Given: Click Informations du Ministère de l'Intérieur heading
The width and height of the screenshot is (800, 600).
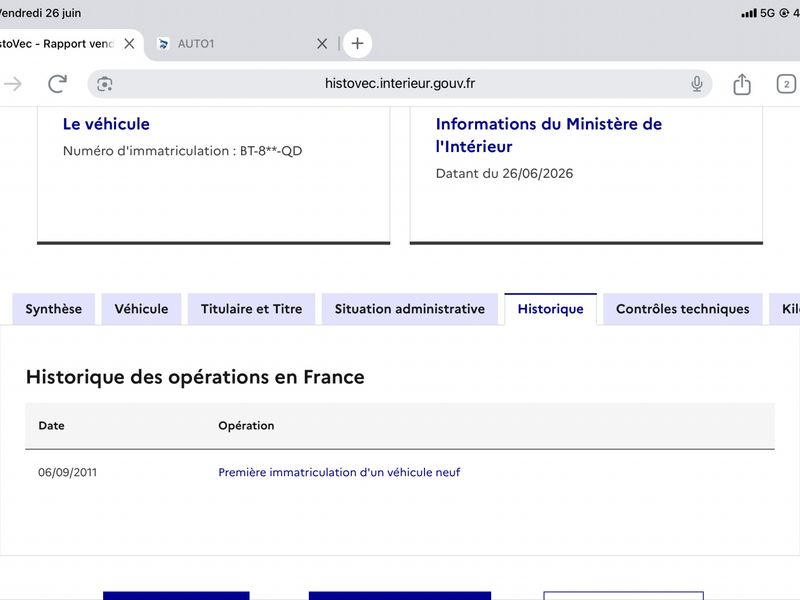Looking at the screenshot, I should pos(548,135).
